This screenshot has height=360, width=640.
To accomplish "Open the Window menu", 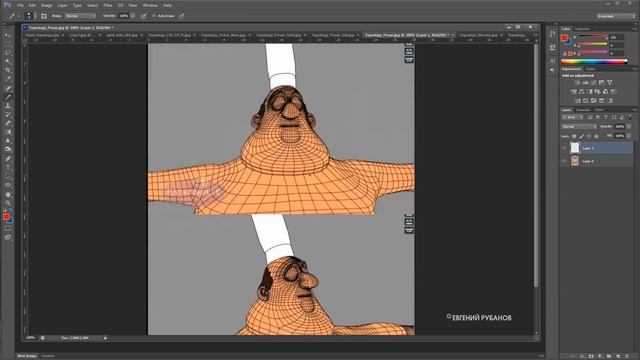I will tap(150, 5).
